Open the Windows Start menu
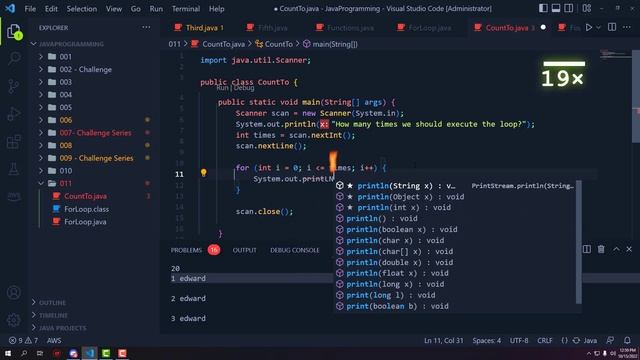This screenshot has height=360, width=640. (8, 353)
